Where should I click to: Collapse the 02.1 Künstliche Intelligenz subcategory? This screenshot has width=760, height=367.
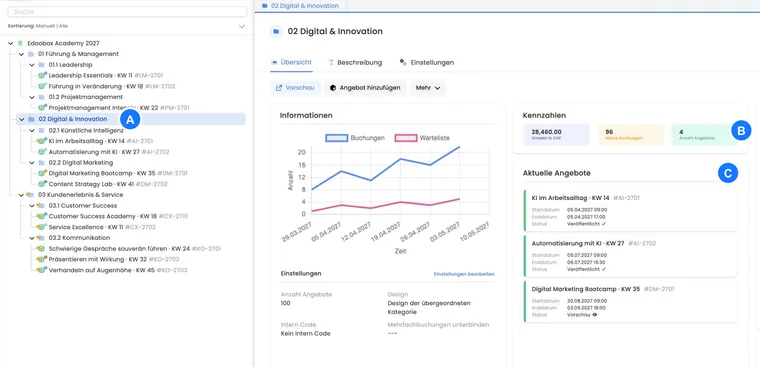[32, 130]
